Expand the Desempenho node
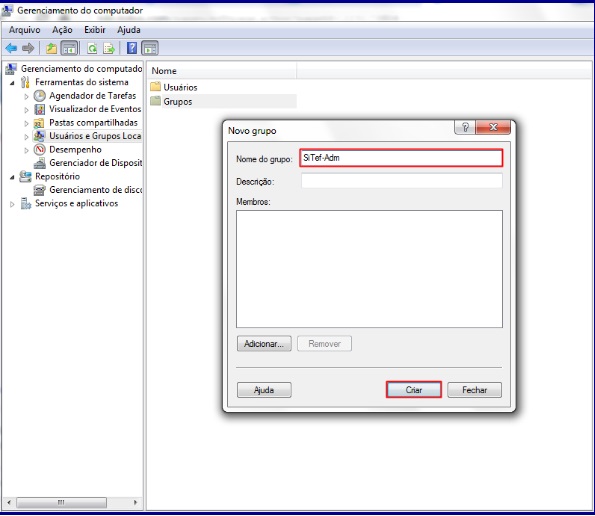Viewport: 595px width, 516px height. point(26,150)
